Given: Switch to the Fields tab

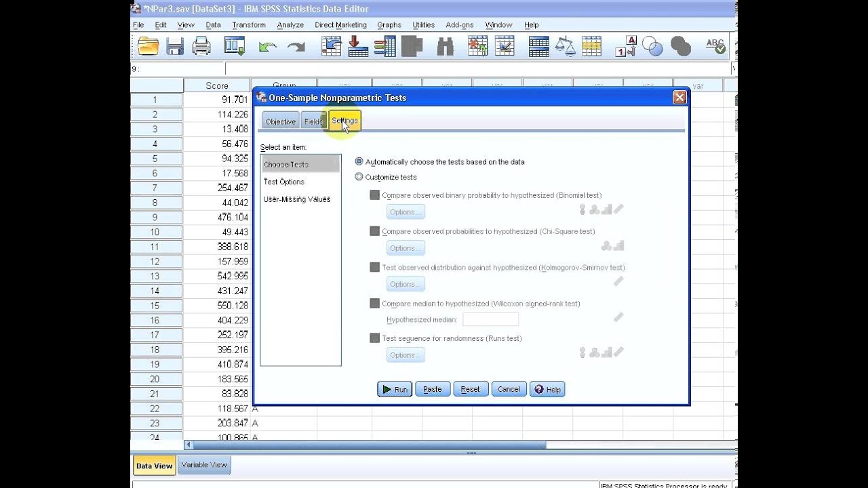Looking at the screenshot, I should [313, 121].
